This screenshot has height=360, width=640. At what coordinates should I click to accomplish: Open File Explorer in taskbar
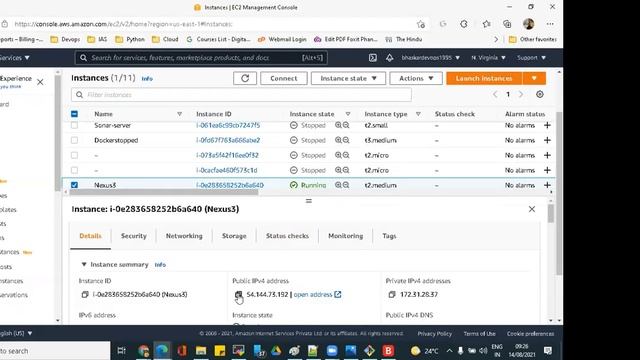coord(201,351)
